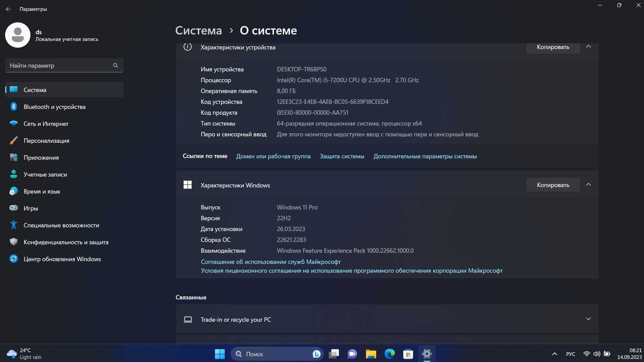Click the Игры gamepad icon
This screenshot has width=644, height=362.
[14, 208]
